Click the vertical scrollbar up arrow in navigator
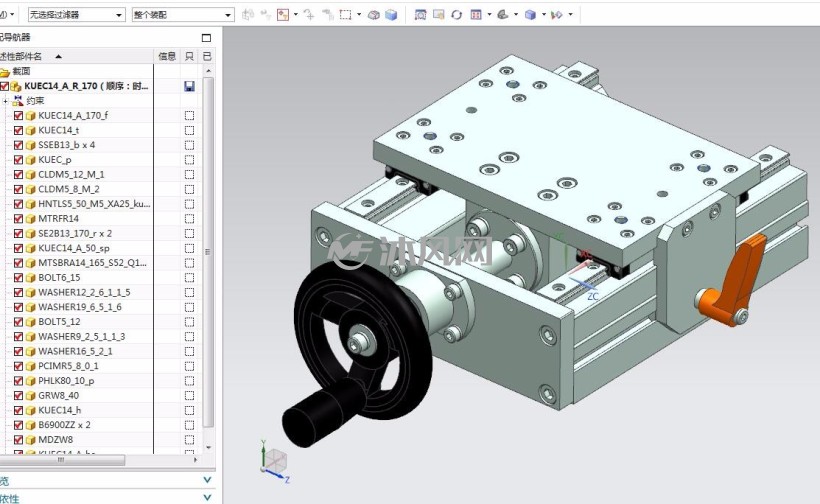This screenshot has height=504, width=820. coord(208,71)
